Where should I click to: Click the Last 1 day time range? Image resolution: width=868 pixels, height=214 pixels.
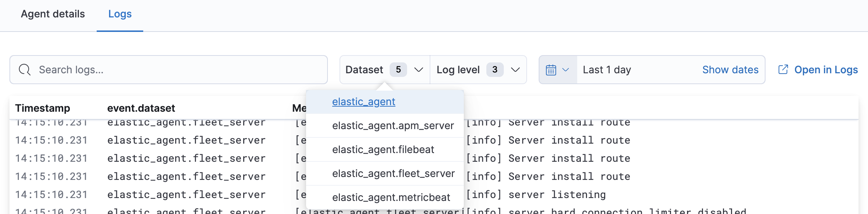pos(607,70)
